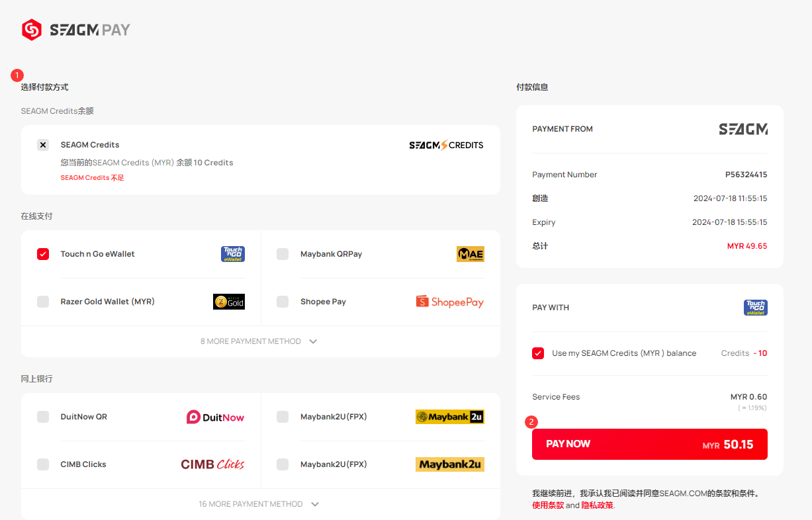Click the total MYR 49.65 value
The height and width of the screenshot is (520, 812).
(747, 246)
